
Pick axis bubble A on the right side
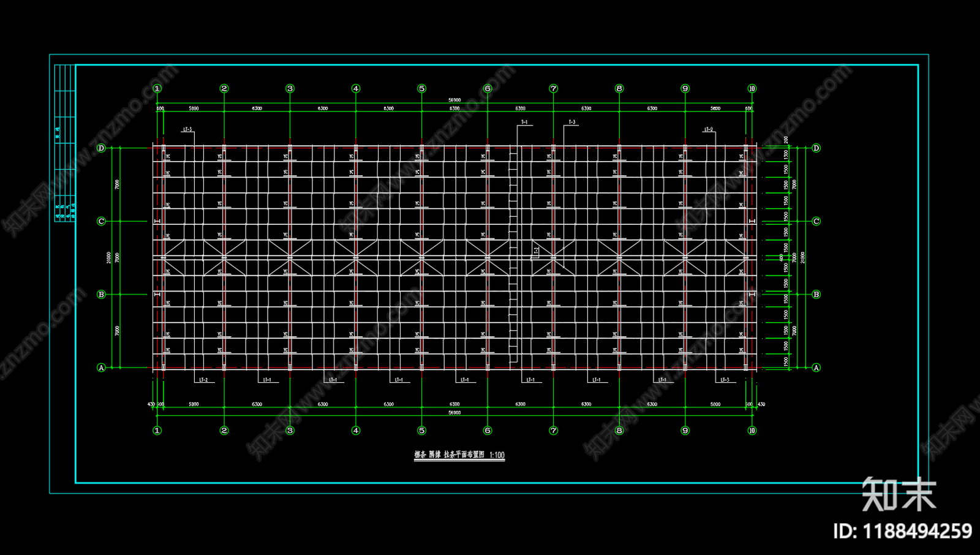pos(816,368)
